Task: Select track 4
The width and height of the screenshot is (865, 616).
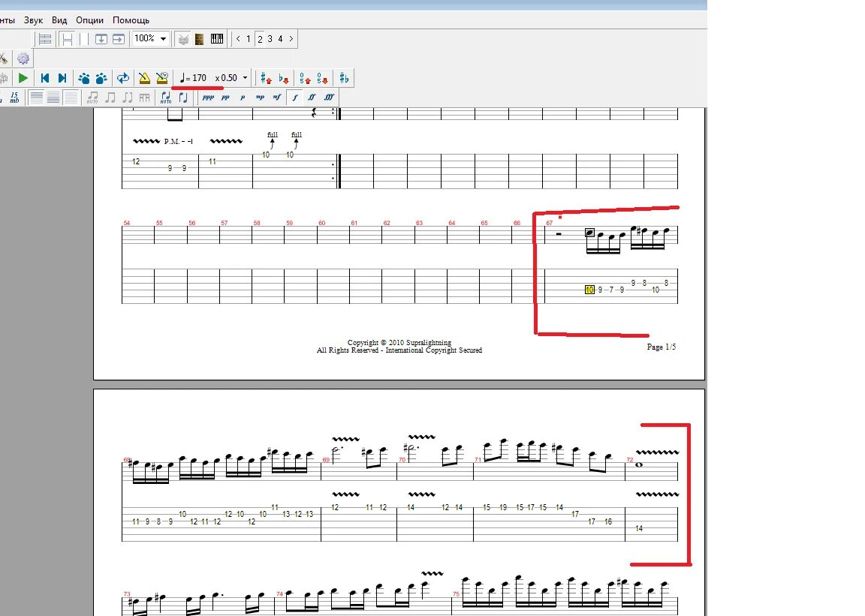Action: (x=280, y=39)
